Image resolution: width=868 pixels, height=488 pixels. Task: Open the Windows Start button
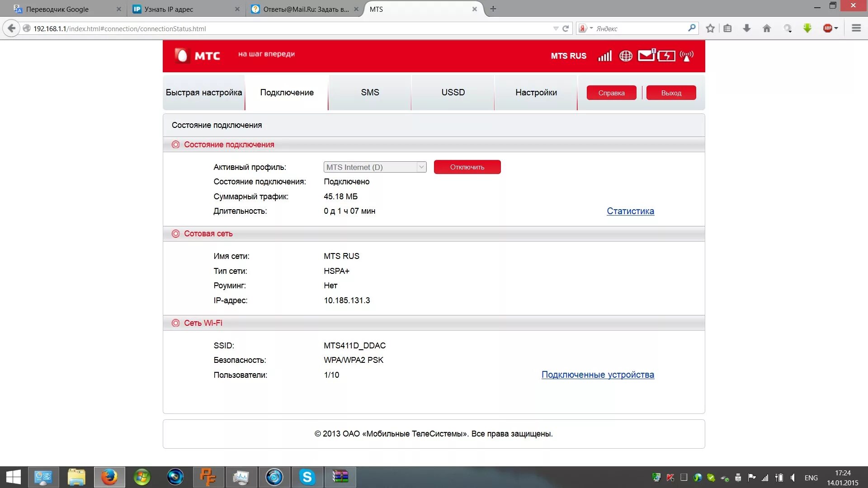click(13, 477)
